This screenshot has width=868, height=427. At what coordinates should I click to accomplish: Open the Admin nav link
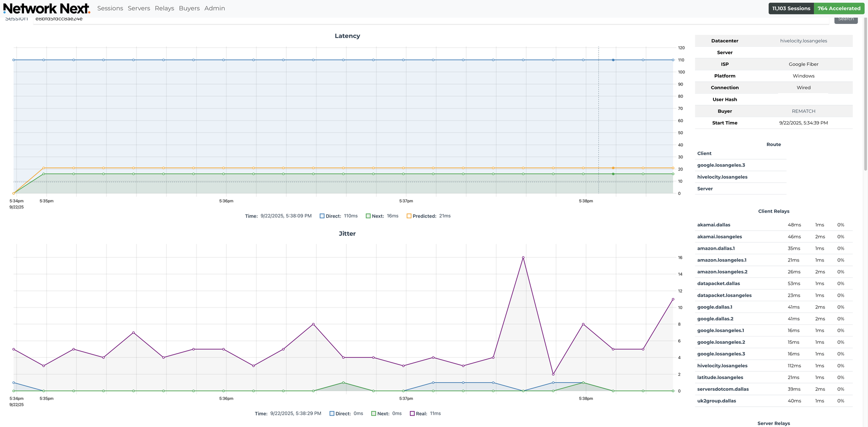point(214,9)
